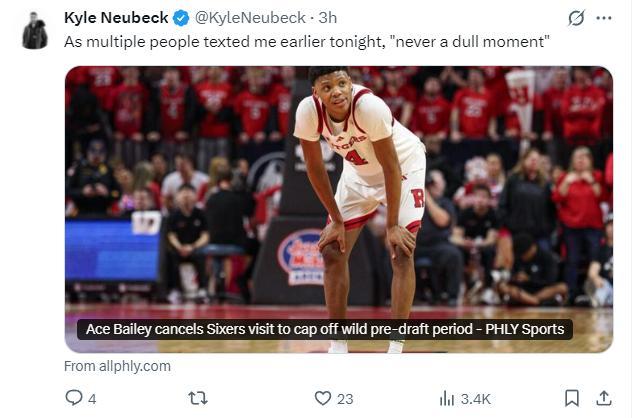Toggle the bookmark icon on this tweet

point(571,398)
